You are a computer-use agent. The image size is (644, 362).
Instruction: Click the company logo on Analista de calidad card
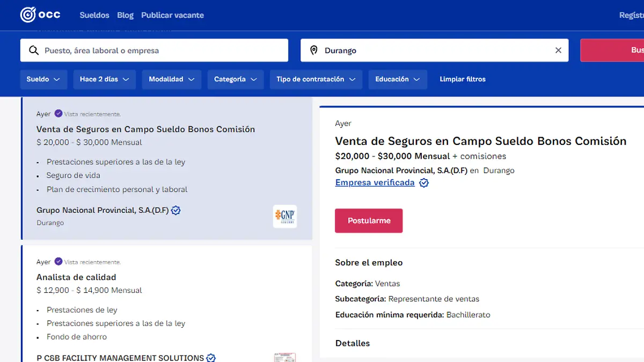tap(284, 357)
